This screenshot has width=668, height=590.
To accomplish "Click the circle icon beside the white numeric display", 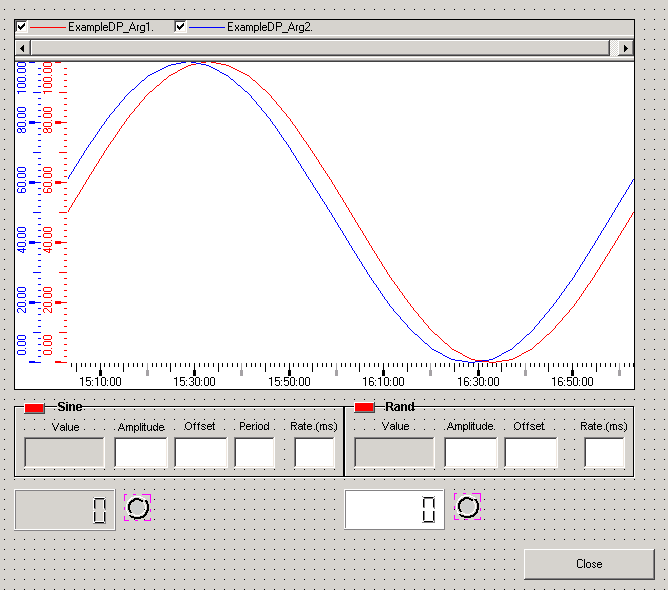I will (467, 507).
